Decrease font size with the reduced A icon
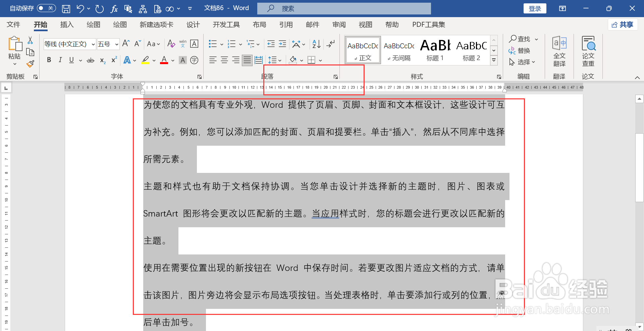This screenshot has width=644, height=331. tap(138, 44)
